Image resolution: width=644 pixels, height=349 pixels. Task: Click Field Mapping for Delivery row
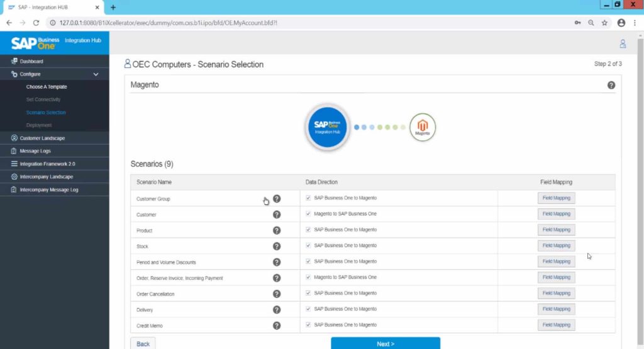[x=556, y=309]
